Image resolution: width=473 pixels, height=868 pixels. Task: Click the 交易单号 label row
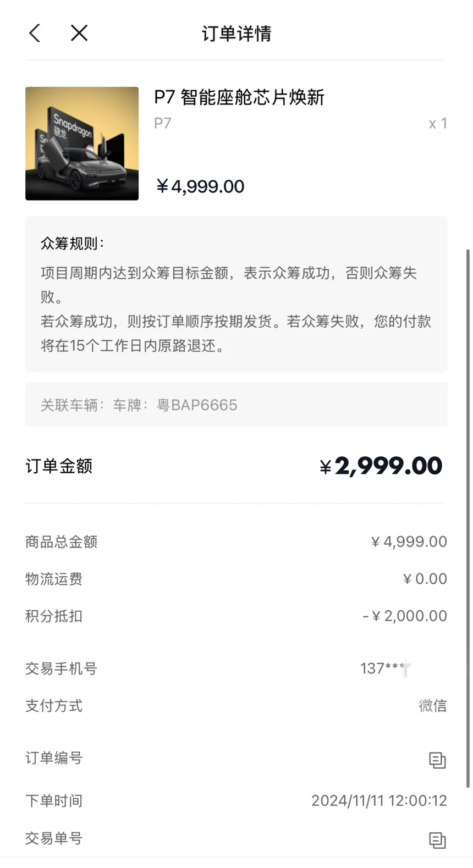click(237, 839)
